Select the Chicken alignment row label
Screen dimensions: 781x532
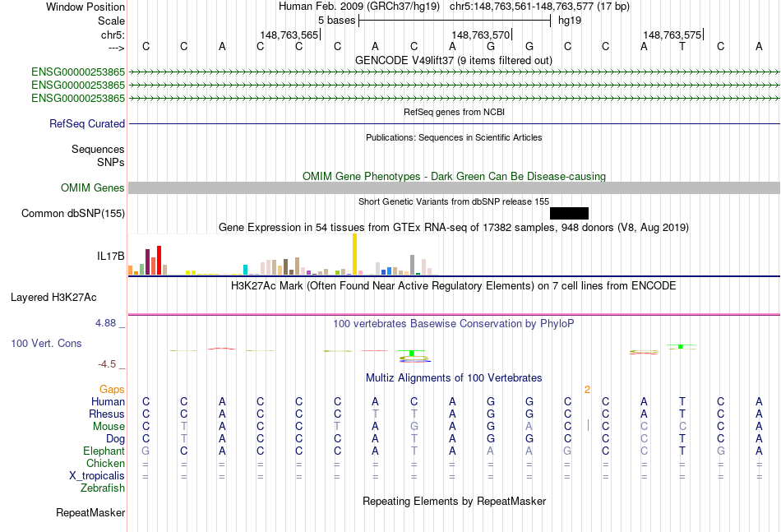click(x=105, y=463)
